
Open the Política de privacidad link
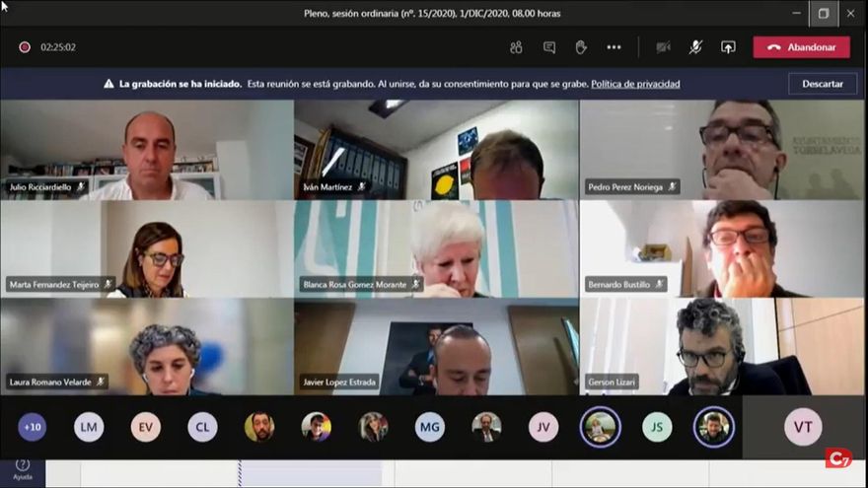635,85
